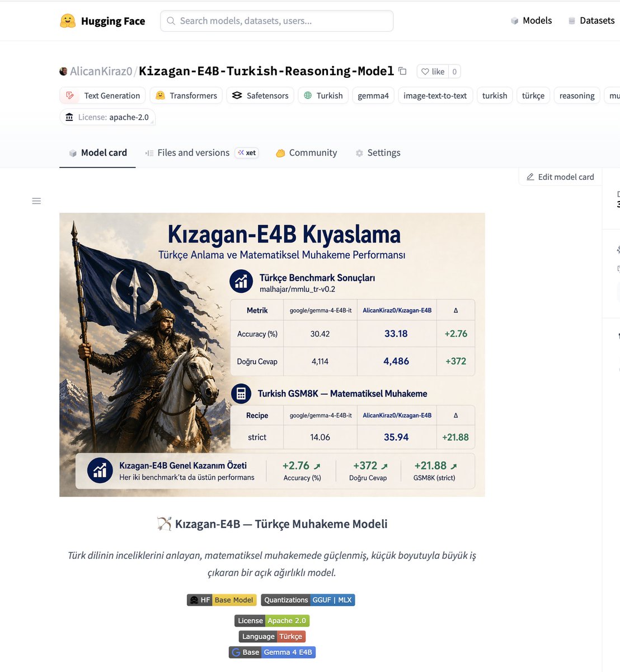The width and height of the screenshot is (620, 672).
Task: Copy the model name using the copy icon
Action: [x=402, y=71]
